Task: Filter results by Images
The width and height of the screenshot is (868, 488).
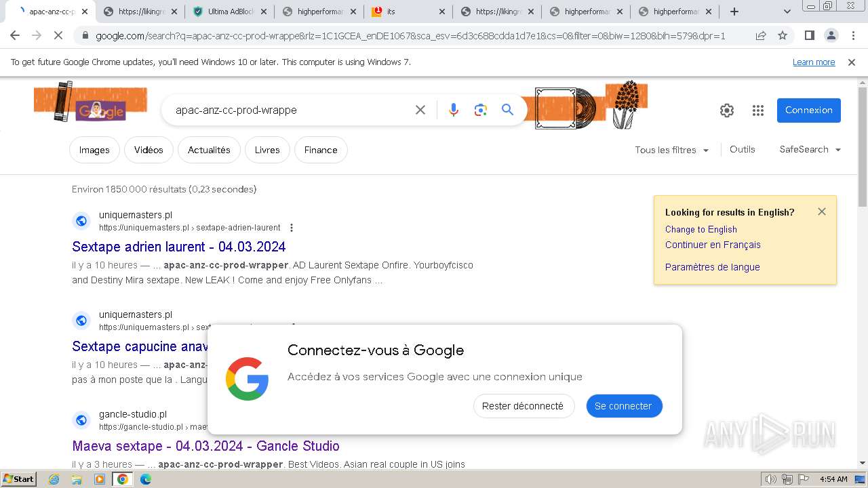Action: click(94, 150)
